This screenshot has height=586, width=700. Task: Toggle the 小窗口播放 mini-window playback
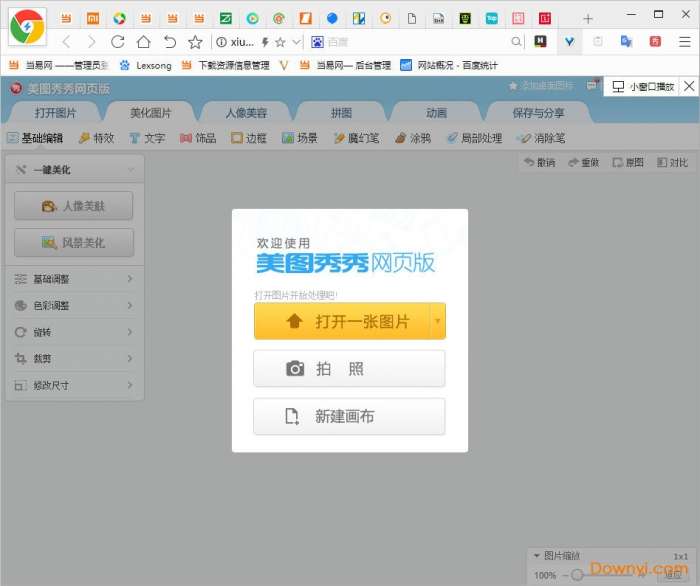point(644,87)
